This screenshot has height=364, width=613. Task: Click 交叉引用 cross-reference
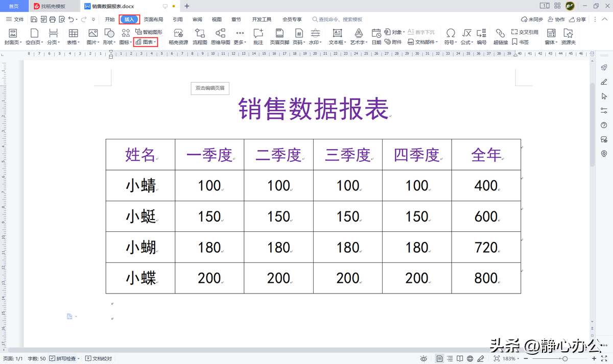point(525,32)
